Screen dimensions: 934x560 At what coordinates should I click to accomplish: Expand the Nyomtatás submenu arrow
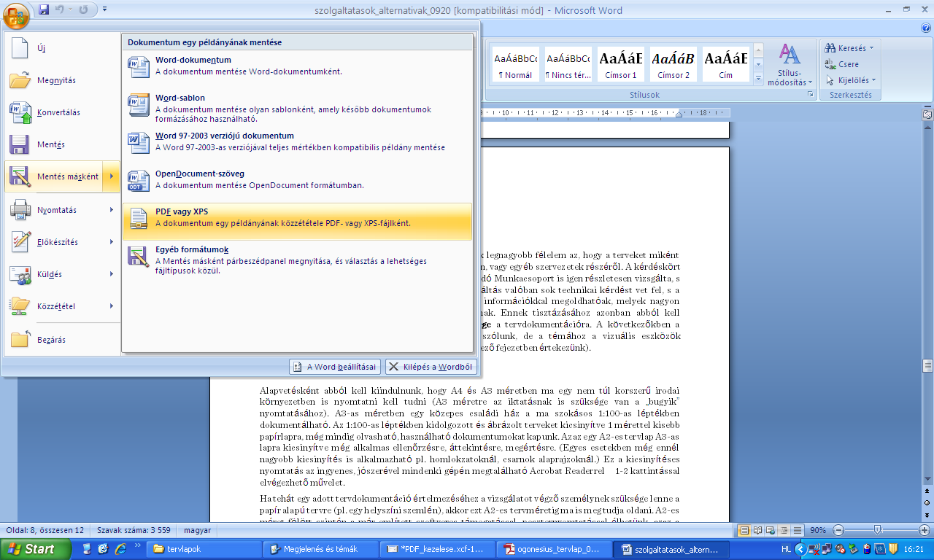[x=112, y=210]
